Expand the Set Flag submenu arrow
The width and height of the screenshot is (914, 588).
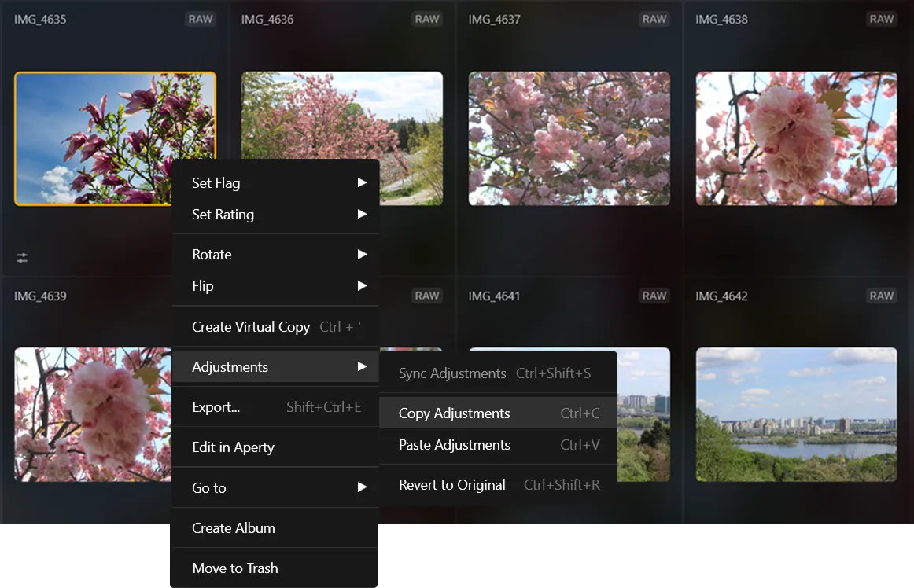point(362,183)
